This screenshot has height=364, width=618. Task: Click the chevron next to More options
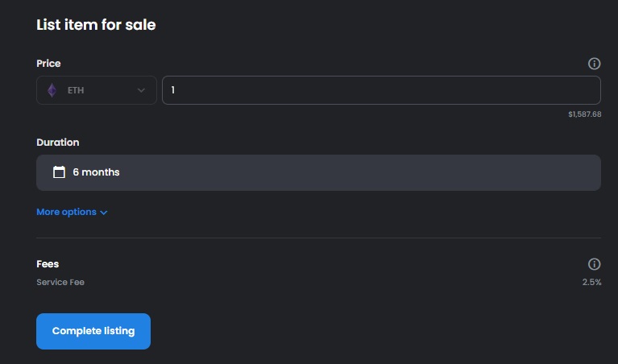[x=104, y=213]
